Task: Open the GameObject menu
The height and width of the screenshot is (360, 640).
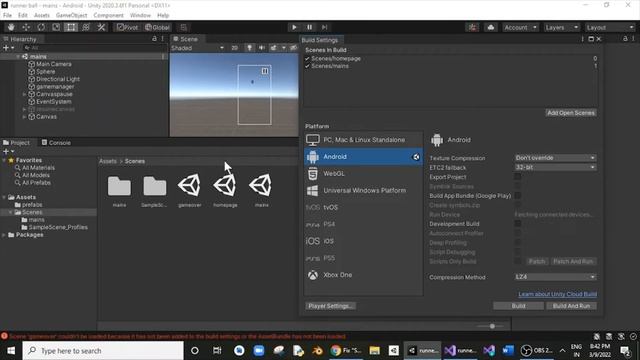Action: [x=71, y=15]
